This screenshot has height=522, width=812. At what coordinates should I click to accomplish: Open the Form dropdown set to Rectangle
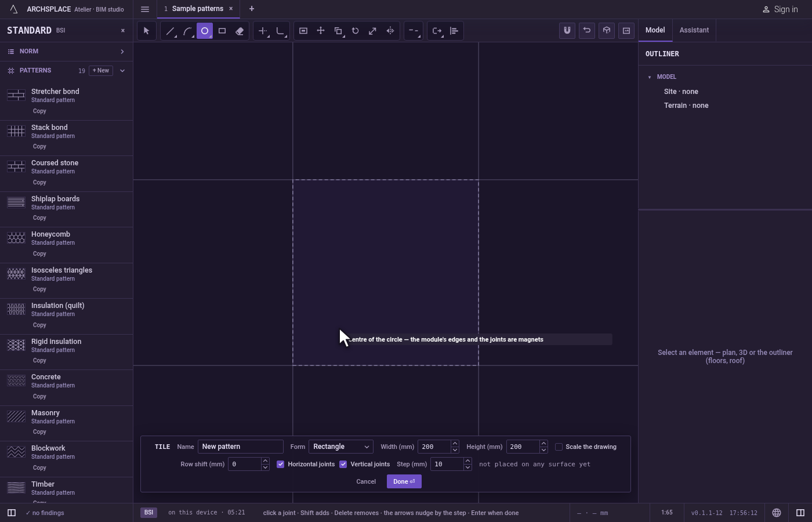341,447
